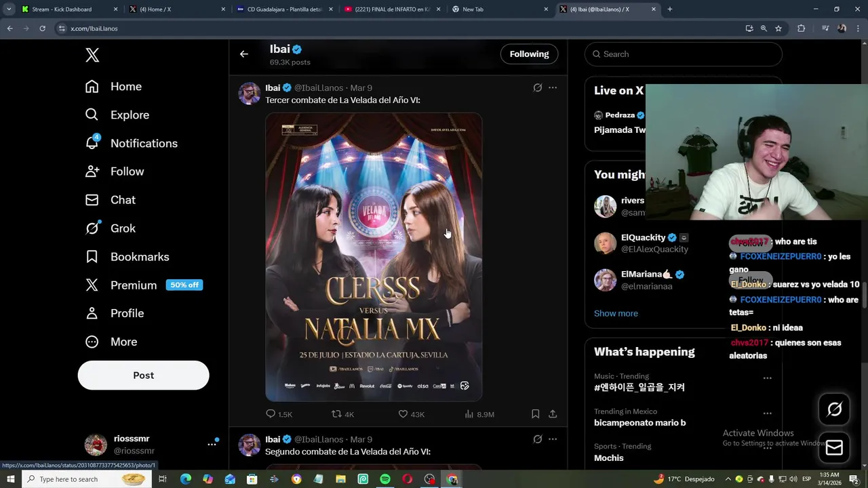
Task: Click the riosssmr account avatar
Action: click(x=96, y=445)
